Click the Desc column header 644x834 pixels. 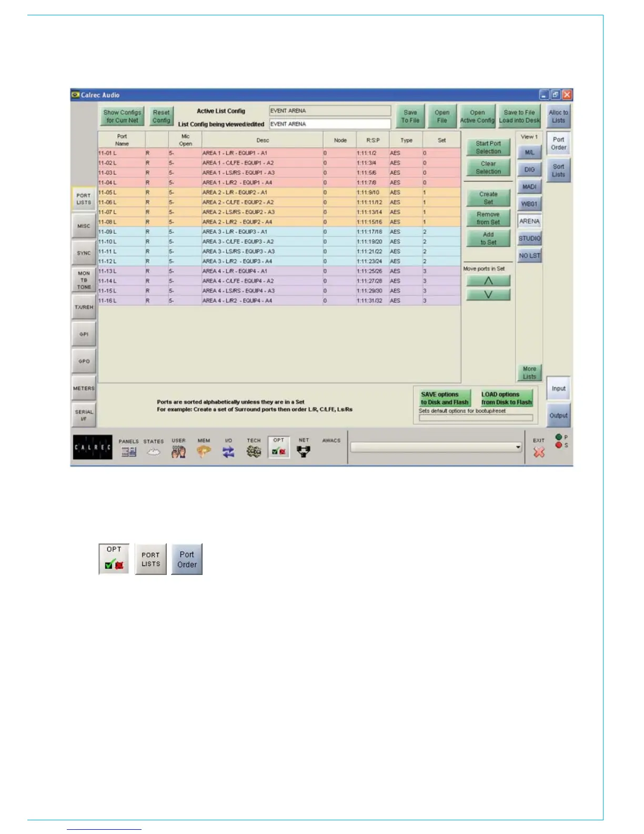coord(263,140)
